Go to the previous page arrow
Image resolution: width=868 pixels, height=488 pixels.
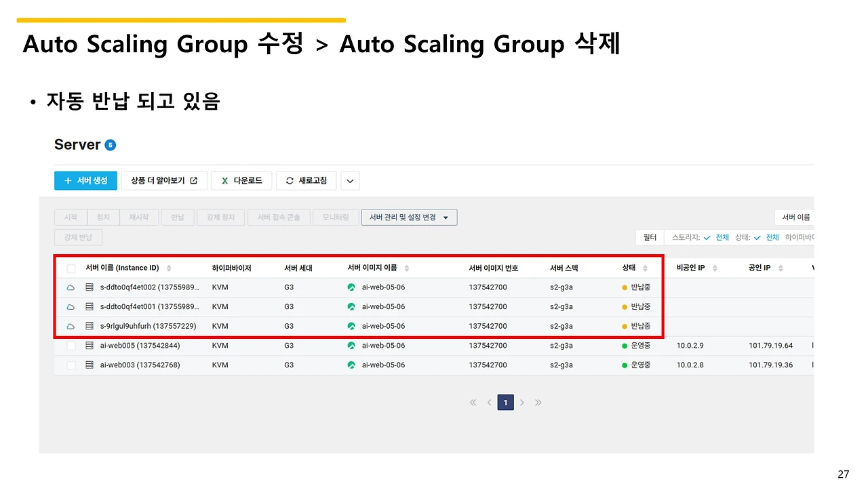[x=489, y=403]
